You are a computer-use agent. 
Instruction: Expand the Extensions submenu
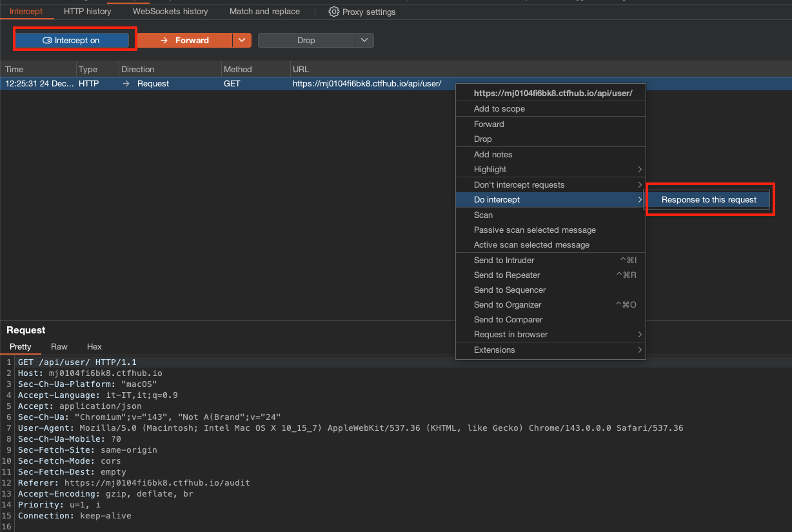point(494,350)
